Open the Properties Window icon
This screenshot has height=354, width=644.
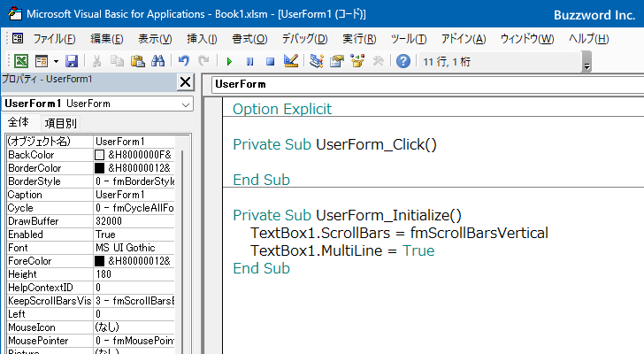coord(337,61)
